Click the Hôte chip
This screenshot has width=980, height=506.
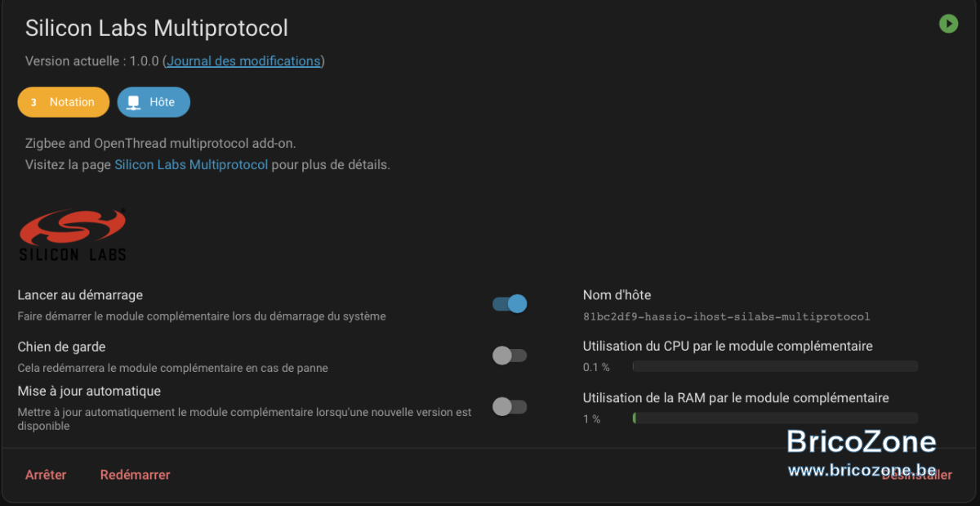click(154, 102)
